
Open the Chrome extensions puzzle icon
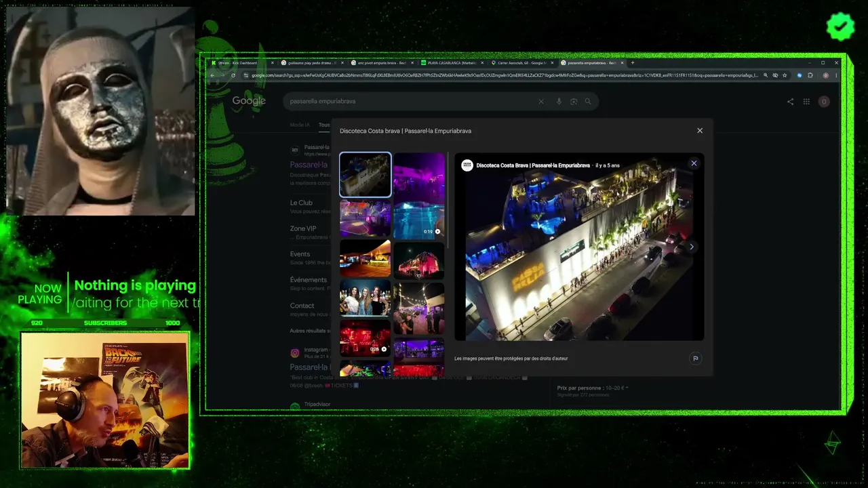(x=810, y=75)
